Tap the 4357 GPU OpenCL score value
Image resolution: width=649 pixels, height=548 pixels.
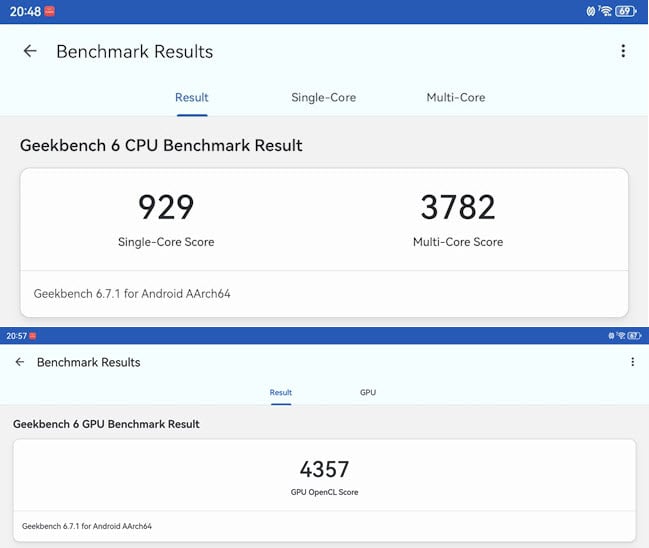tap(324, 469)
